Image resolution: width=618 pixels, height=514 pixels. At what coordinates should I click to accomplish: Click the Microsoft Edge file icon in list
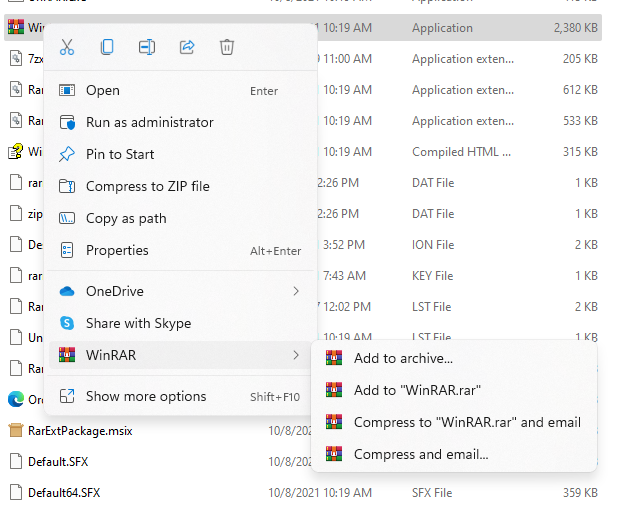tap(16, 399)
